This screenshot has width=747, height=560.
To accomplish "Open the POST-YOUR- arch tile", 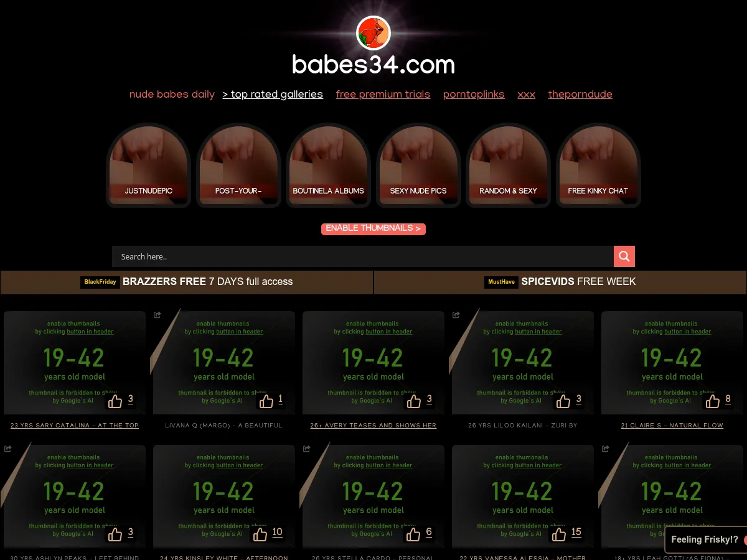I will [x=238, y=165].
